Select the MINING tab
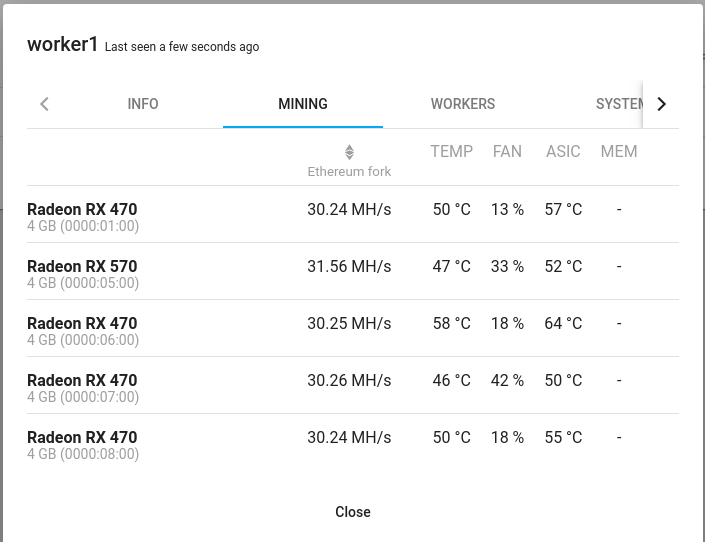The width and height of the screenshot is (705, 542). pos(303,104)
